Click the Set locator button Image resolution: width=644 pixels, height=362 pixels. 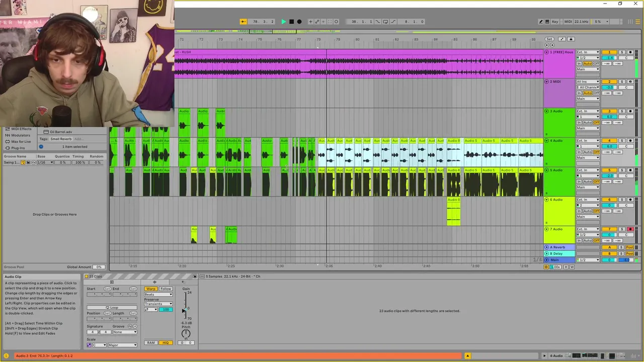(x=549, y=39)
